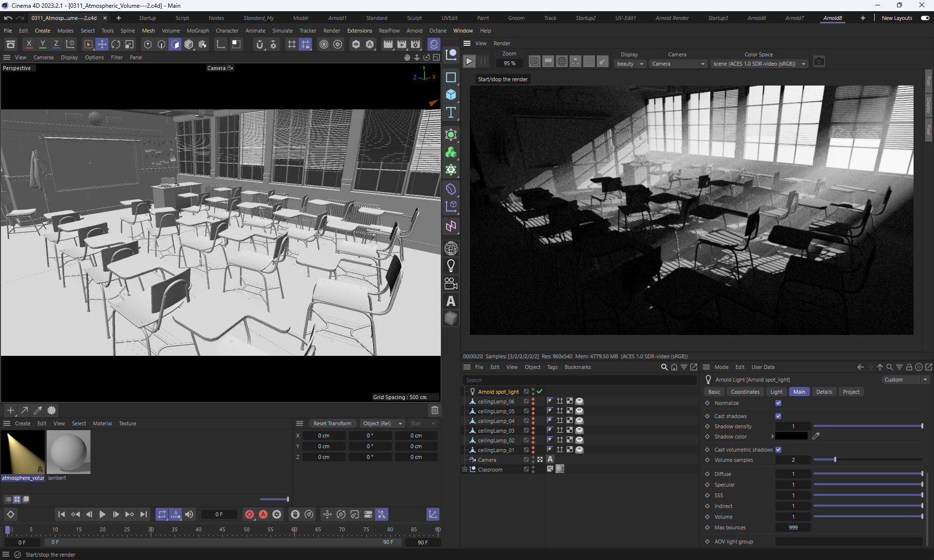
Task: Disable Cast volumetric shadows checkbox
Action: tap(778, 450)
